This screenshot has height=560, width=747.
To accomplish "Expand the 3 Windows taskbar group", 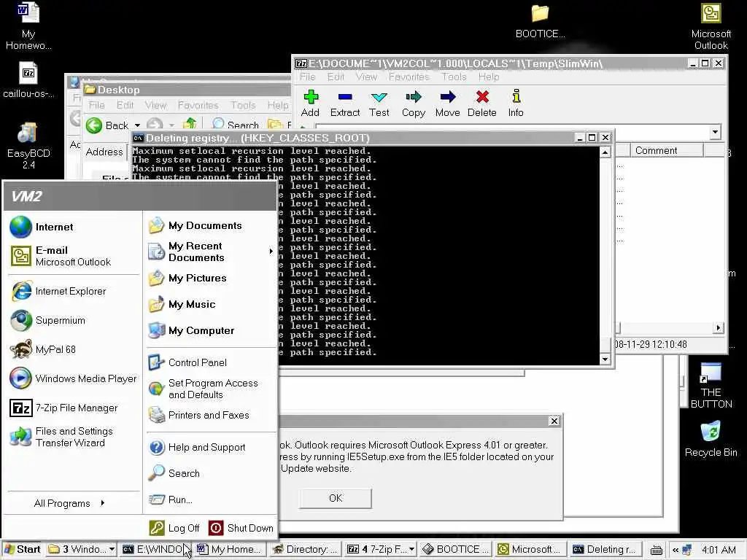I will (112, 549).
